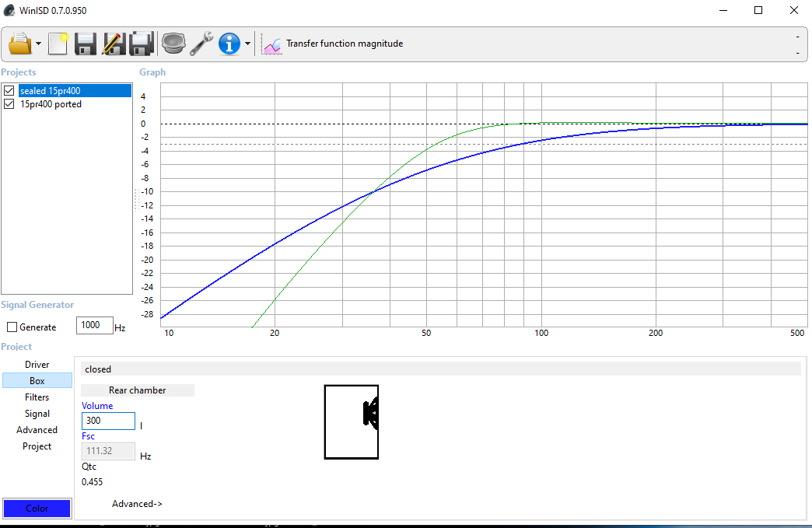
Task: Click the Fsc label link
Action: point(88,436)
